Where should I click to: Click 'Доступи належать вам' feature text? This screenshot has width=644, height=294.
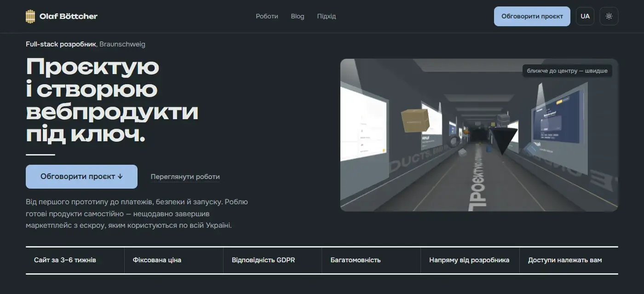[565, 260]
